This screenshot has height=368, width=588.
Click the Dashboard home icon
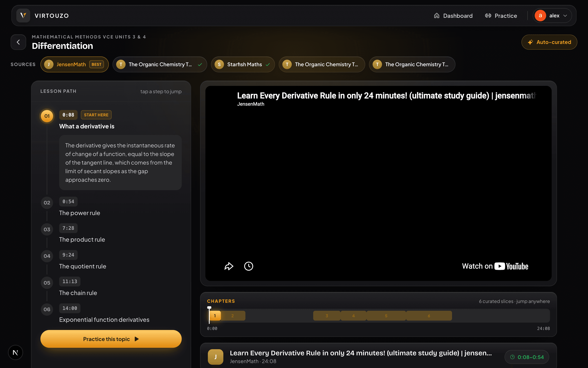[437, 16]
